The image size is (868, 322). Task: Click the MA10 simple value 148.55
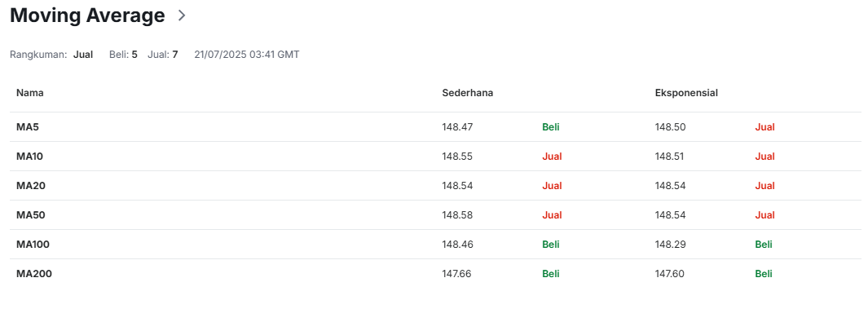(457, 156)
